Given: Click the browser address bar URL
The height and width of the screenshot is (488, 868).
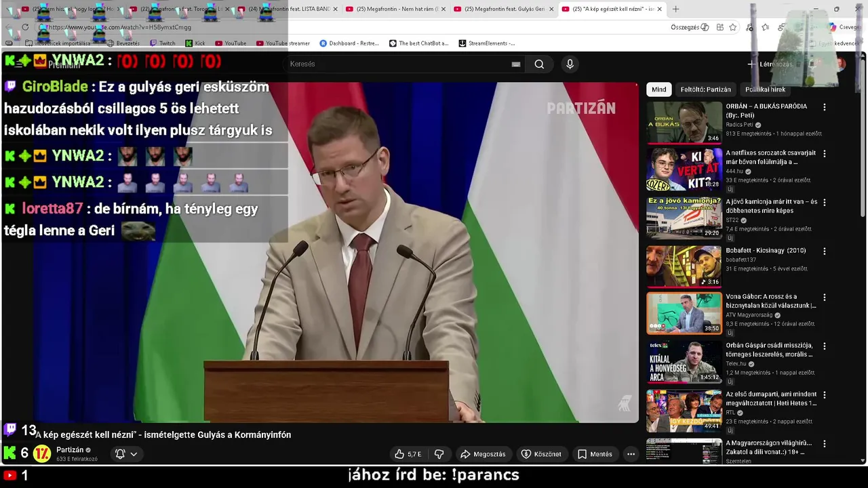Looking at the screenshot, I should point(119,27).
